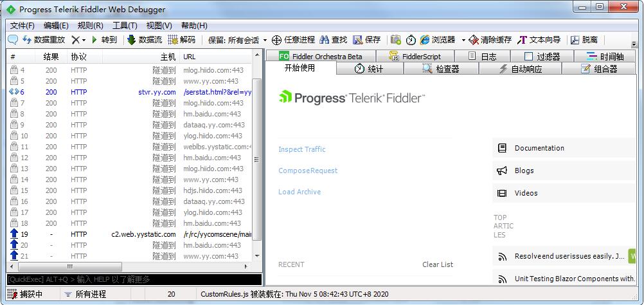
Task: Switch to the 检查器 inspectors tab
Action: point(441,69)
